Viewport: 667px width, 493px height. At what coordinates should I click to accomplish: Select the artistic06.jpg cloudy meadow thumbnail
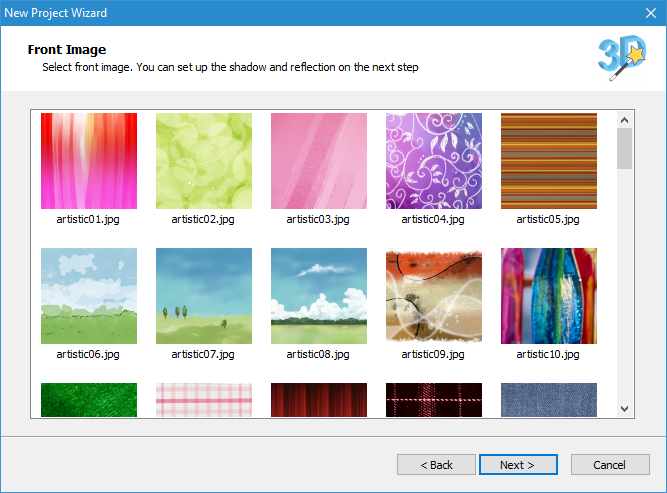[89, 296]
